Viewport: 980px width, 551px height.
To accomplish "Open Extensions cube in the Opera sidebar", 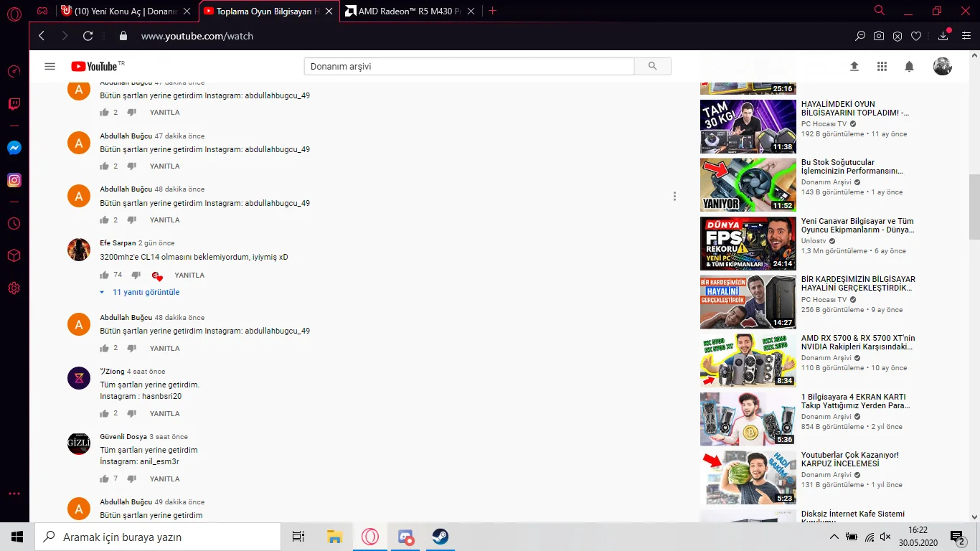I will click(x=14, y=255).
